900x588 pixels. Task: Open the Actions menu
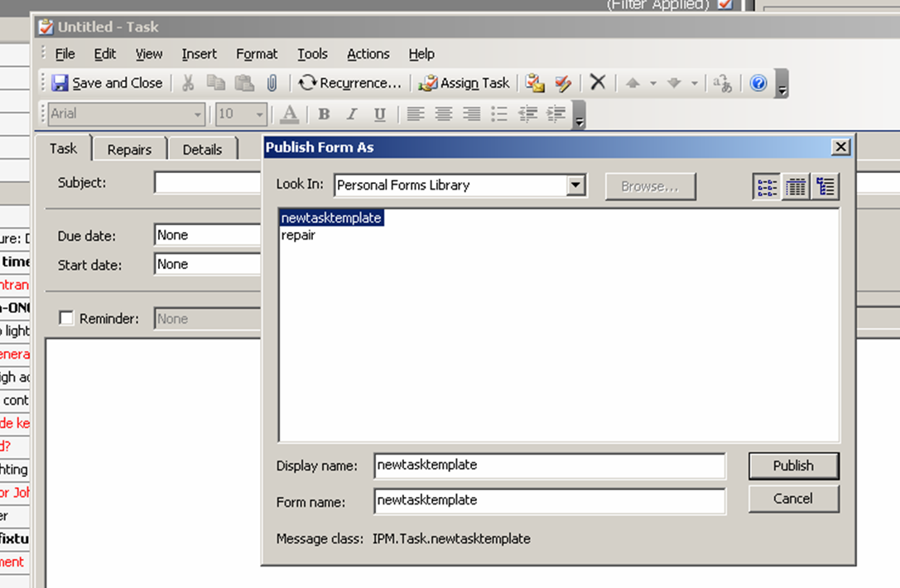click(368, 54)
